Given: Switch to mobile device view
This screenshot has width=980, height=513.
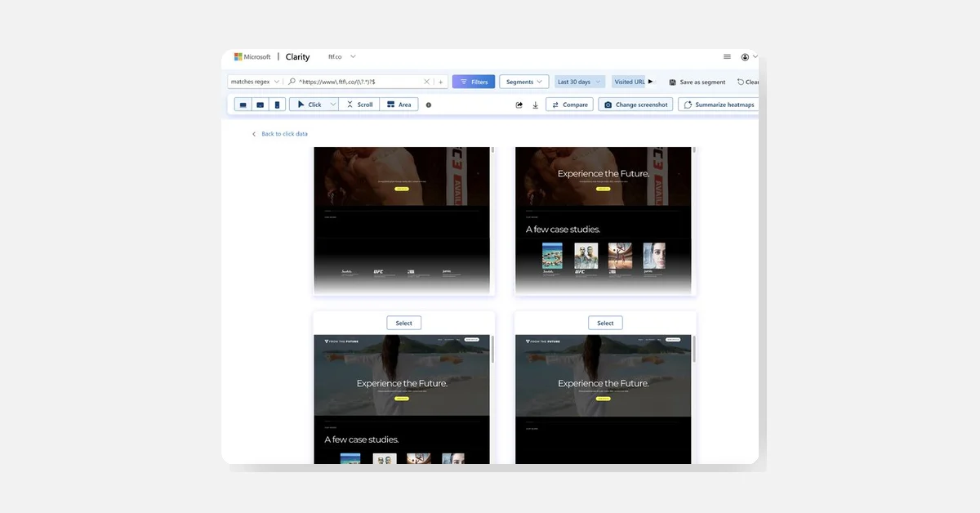Looking at the screenshot, I should [x=277, y=105].
